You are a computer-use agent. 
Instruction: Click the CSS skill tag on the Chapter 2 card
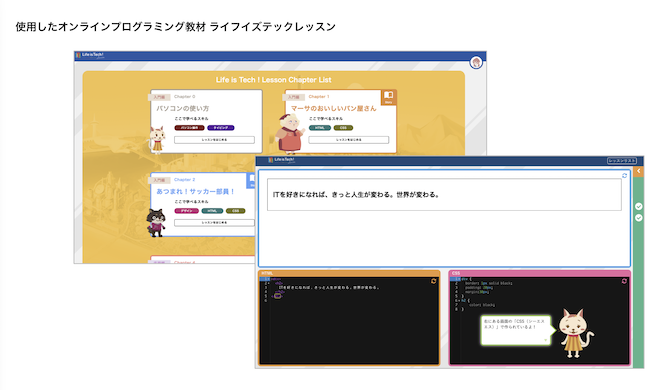[x=235, y=211]
